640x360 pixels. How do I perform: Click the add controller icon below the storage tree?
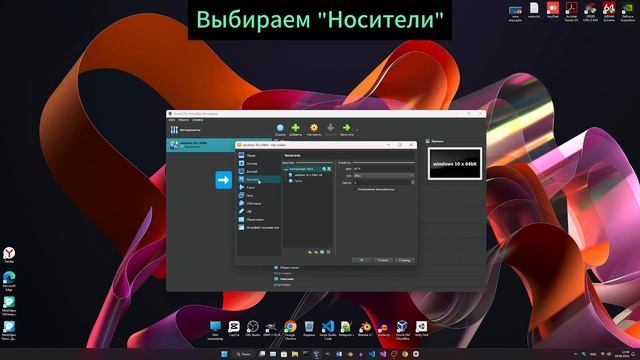310,252
